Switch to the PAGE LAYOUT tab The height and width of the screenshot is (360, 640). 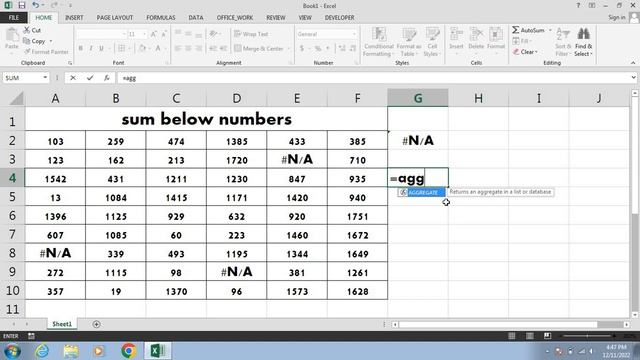click(115, 18)
